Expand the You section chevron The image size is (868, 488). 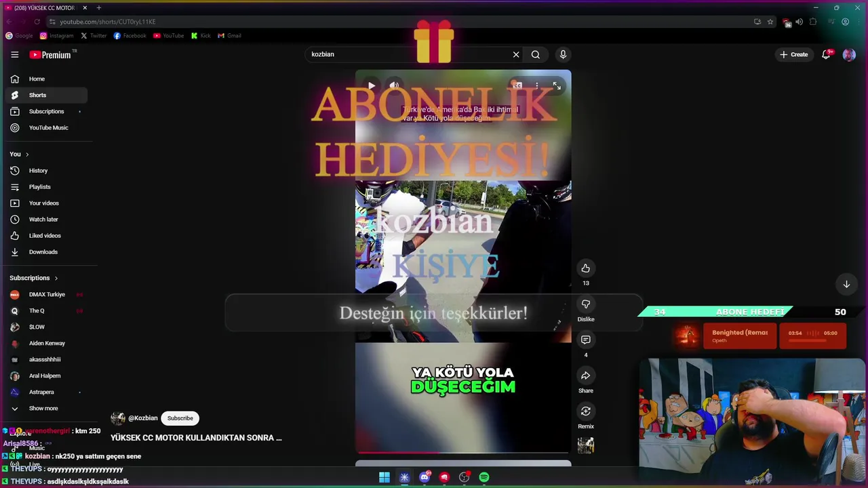click(x=27, y=155)
